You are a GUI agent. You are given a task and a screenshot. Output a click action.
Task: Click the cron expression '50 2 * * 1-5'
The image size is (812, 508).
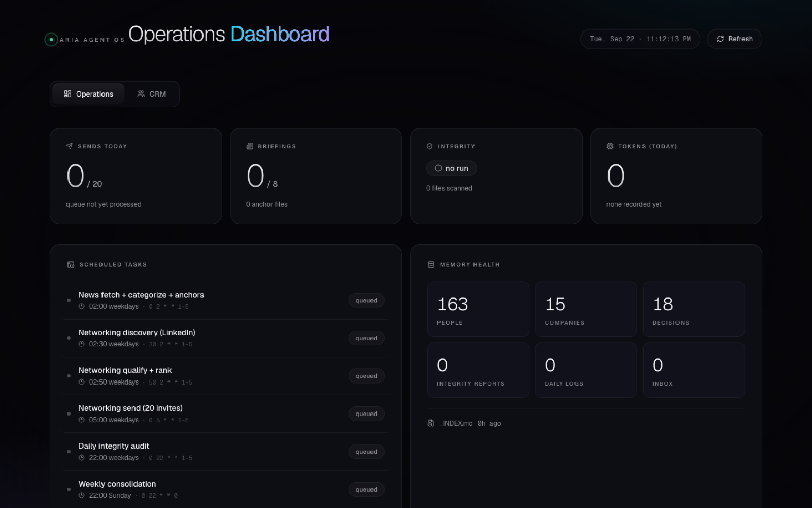coord(171,383)
